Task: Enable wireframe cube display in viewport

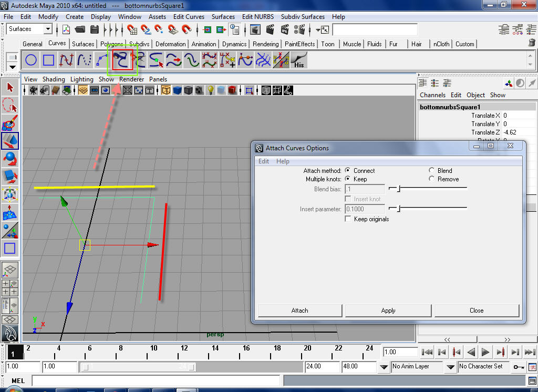Action: (x=166, y=90)
